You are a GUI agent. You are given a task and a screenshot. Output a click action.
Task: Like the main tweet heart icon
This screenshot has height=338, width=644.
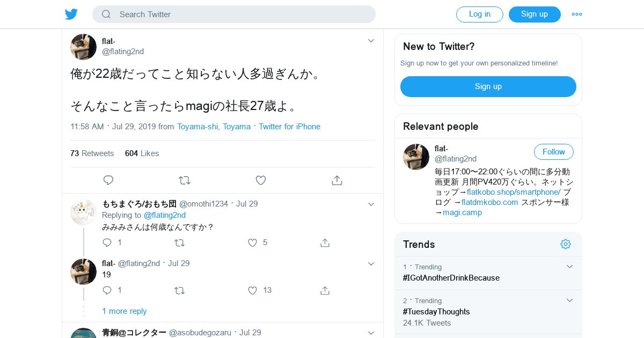pyautogui.click(x=261, y=180)
